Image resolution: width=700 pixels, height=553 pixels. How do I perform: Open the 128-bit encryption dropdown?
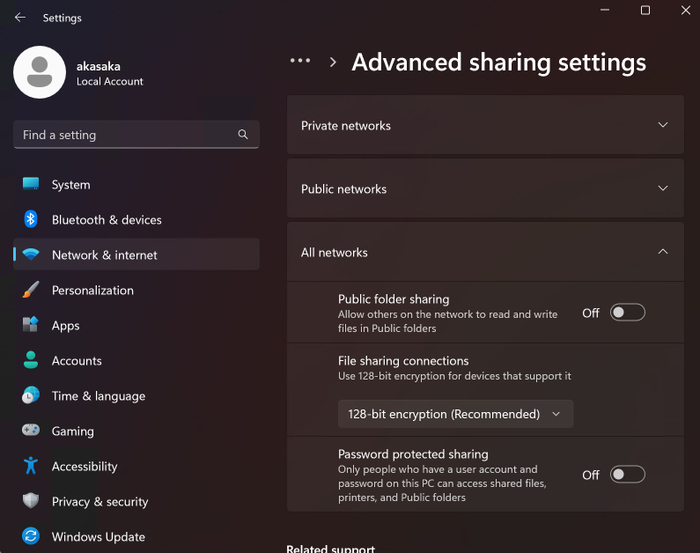pyautogui.click(x=455, y=414)
